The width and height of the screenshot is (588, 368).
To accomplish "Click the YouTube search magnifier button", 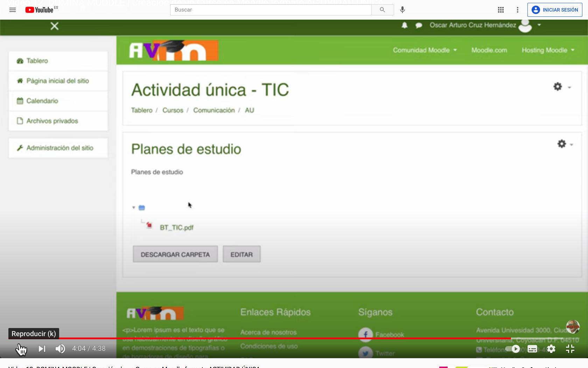I will click(x=382, y=10).
